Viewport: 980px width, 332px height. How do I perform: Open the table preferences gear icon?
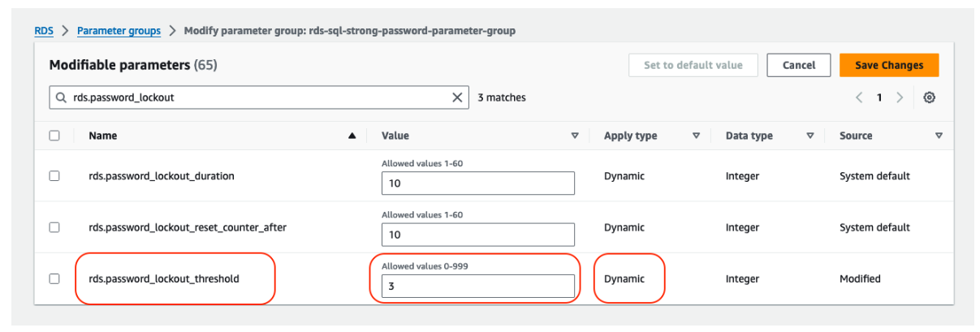pyautogui.click(x=930, y=97)
